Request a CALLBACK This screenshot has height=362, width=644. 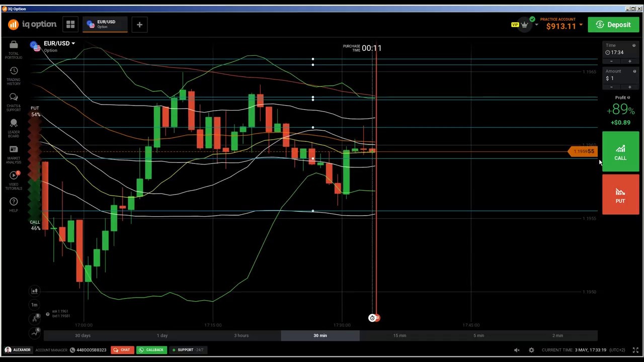pyautogui.click(x=151, y=350)
